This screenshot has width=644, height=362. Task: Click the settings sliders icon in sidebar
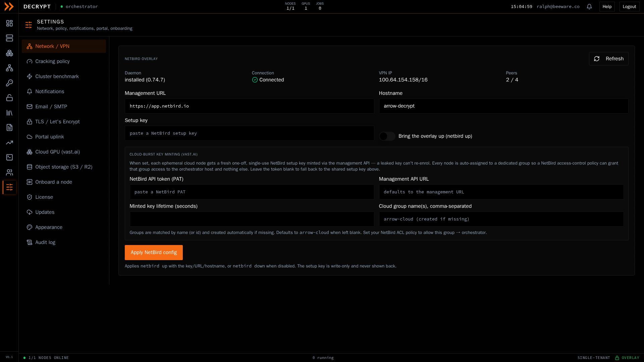9,187
